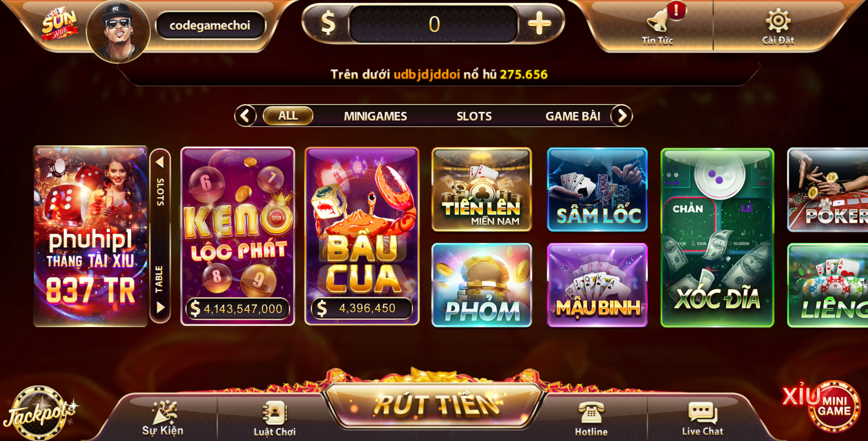Viewport: 868px width, 441px height.
Task: Click the codegamechoi username label
Action: [210, 25]
